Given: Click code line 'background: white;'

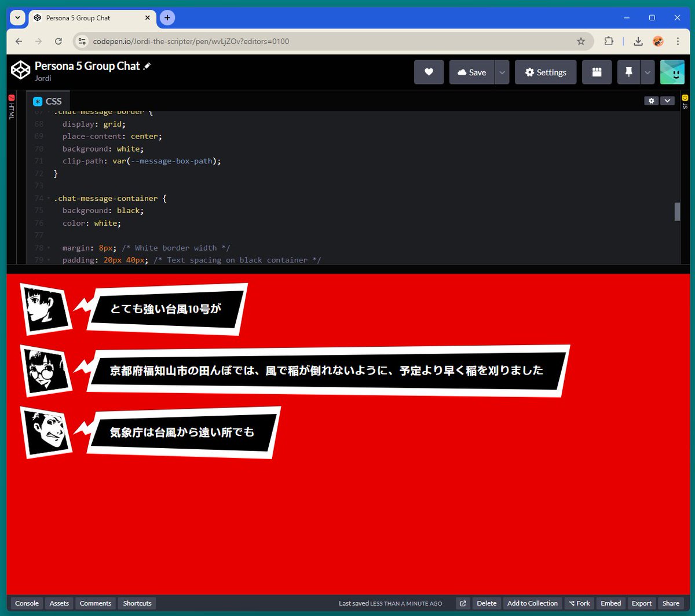Looking at the screenshot, I should coord(103,149).
